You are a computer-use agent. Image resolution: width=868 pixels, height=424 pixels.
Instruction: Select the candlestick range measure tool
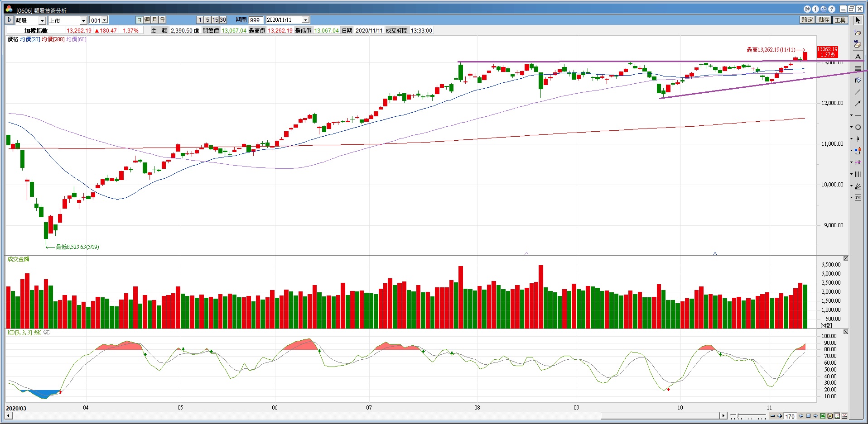[x=858, y=151]
